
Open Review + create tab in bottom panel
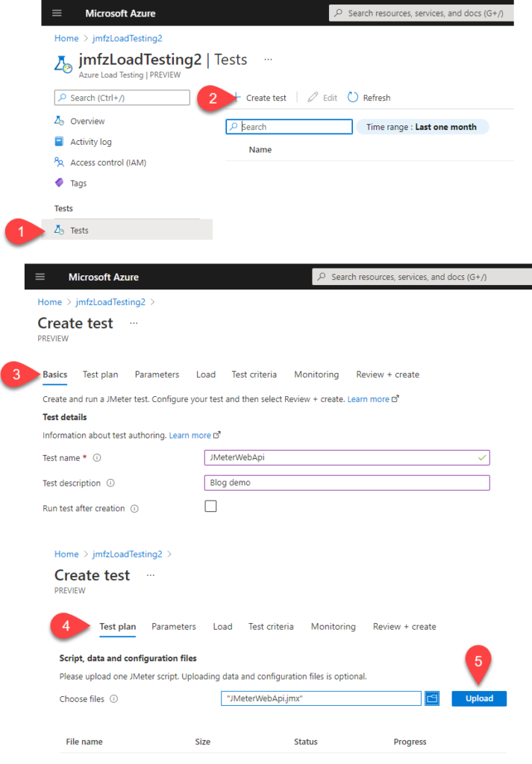point(404,626)
